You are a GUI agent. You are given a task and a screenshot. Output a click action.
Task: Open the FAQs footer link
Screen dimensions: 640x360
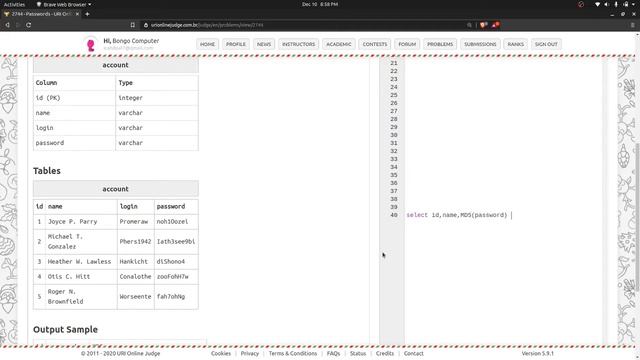coord(333,353)
